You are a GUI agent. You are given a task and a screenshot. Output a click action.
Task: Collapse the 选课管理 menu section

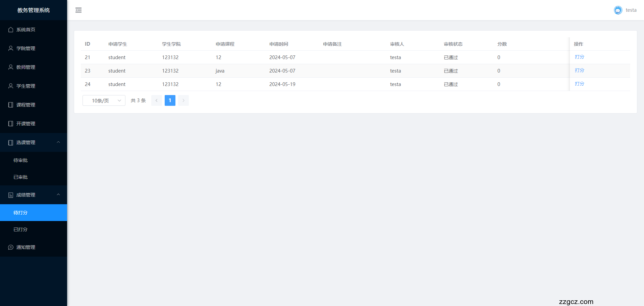(x=58, y=142)
